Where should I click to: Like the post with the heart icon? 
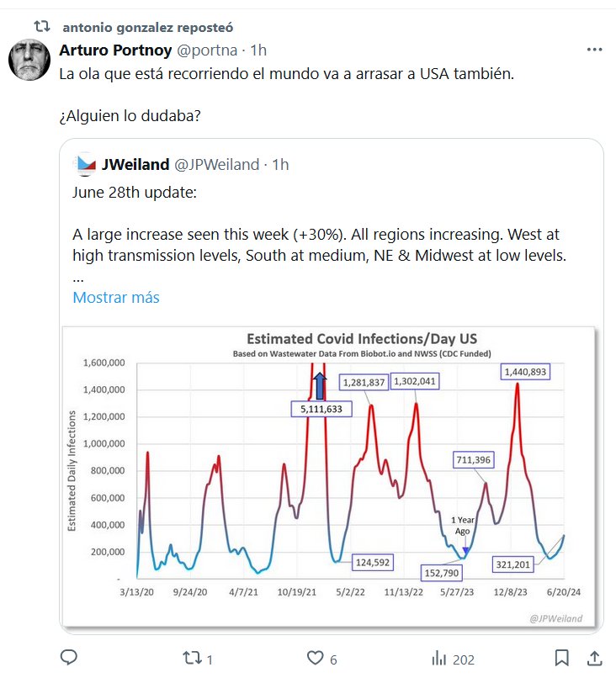[x=316, y=657]
